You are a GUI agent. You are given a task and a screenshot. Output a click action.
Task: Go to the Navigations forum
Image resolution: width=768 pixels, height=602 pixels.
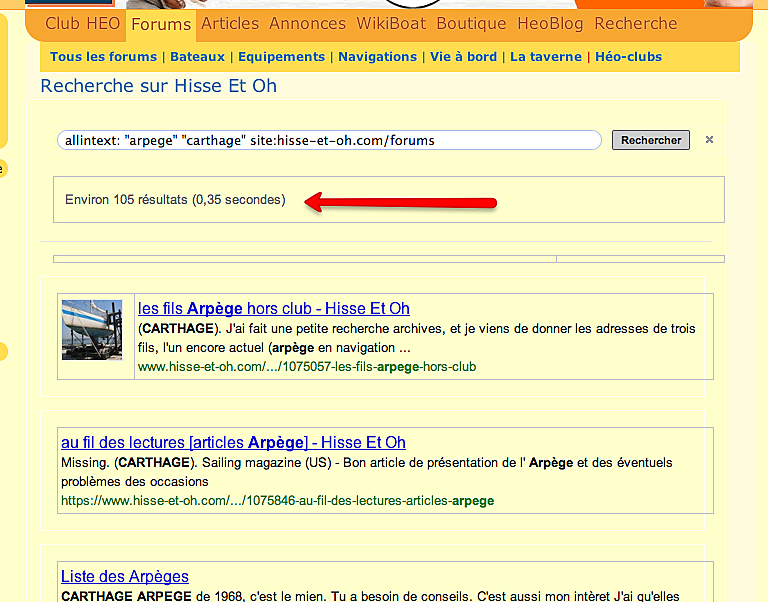click(377, 57)
